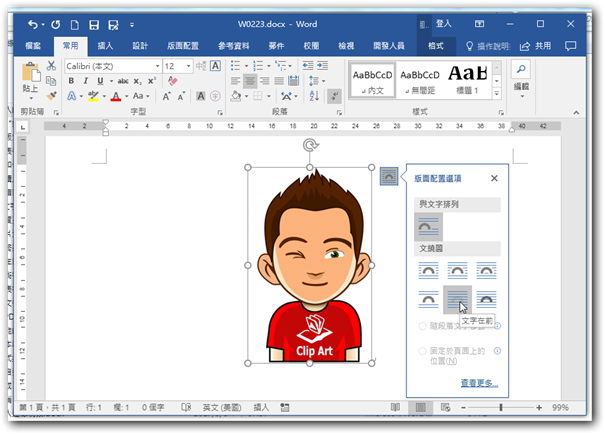Expand the styles gallery more arrow

[x=497, y=93]
